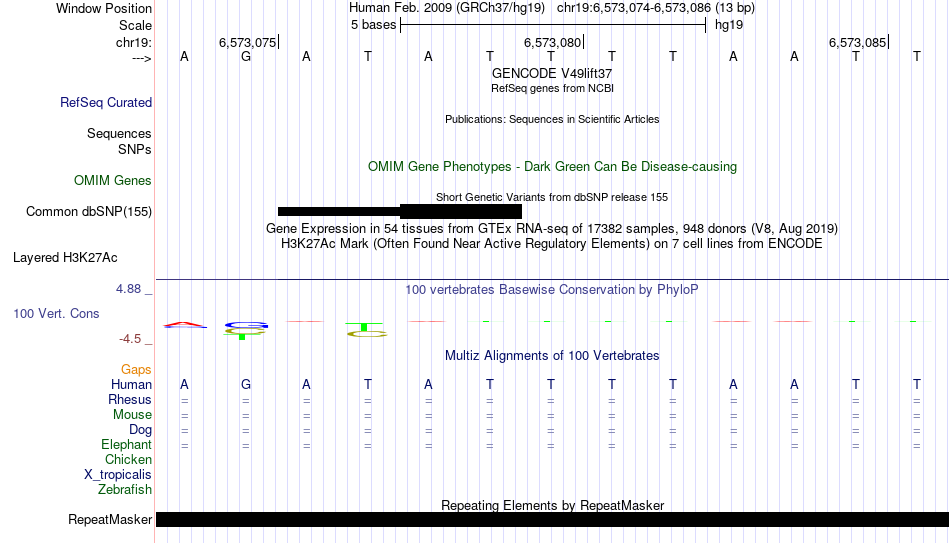
Task: Click the Layered H3K27Ac track label
Action: pyautogui.click(x=65, y=258)
